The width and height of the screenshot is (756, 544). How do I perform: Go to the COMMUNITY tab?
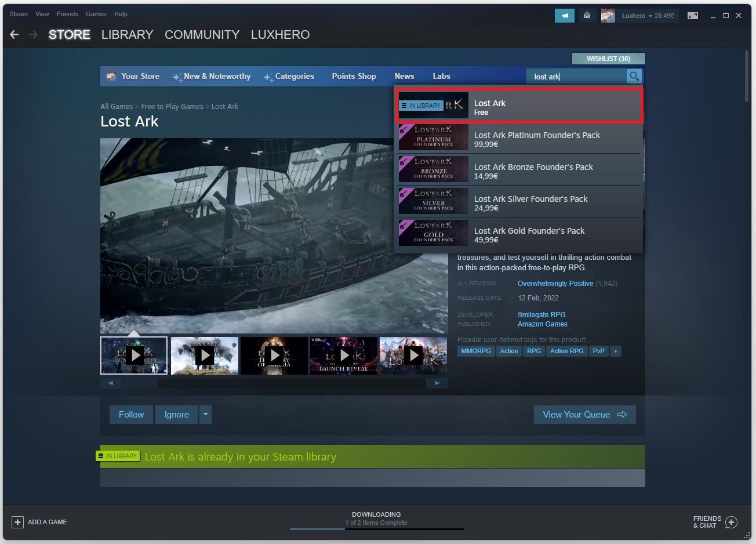point(202,35)
